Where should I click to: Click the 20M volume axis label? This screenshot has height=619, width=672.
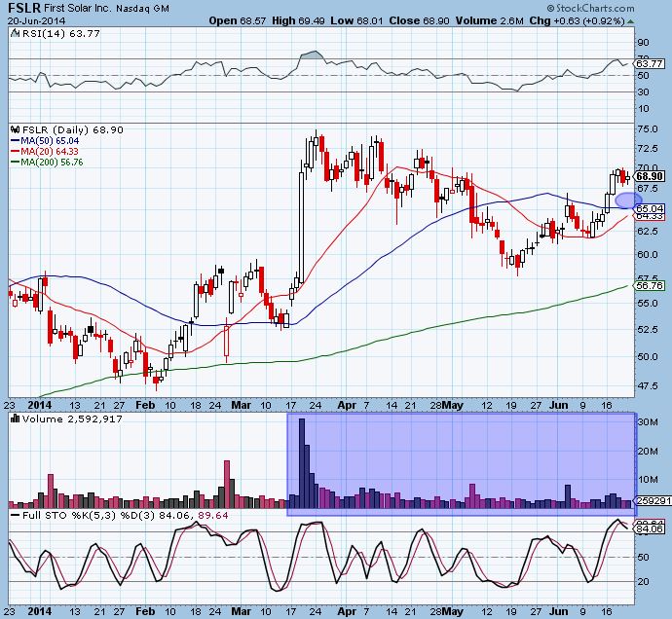click(x=648, y=451)
